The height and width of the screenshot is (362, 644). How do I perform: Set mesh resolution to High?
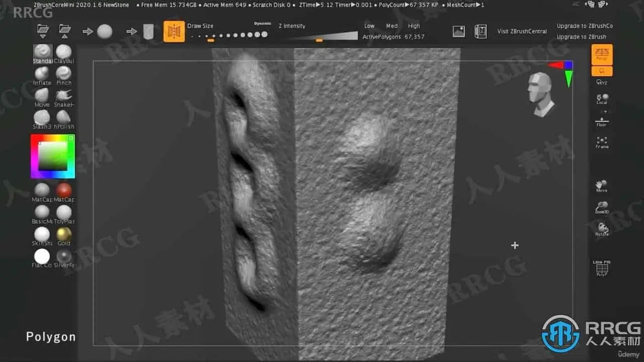pyautogui.click(x=414, y=26)
